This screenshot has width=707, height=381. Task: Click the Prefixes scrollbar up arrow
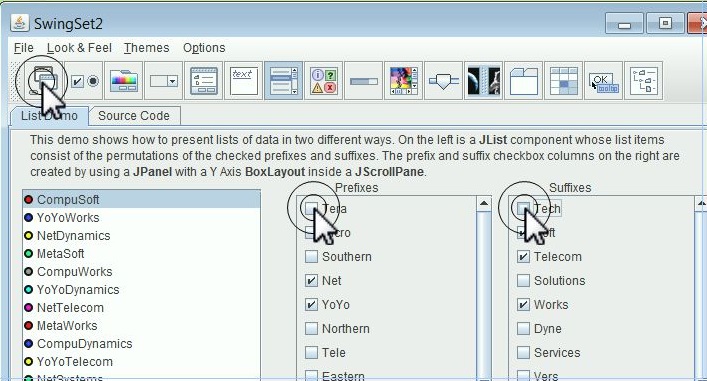(x=484, y=204)
